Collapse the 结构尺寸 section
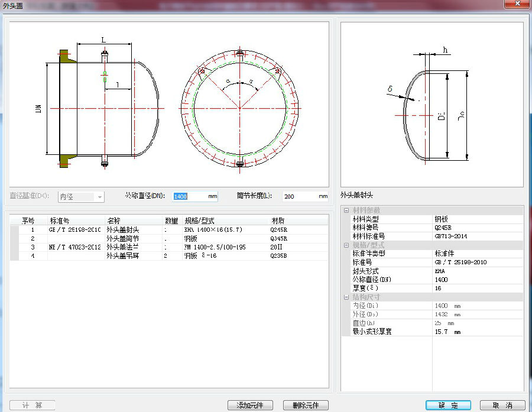 (346, 297)
